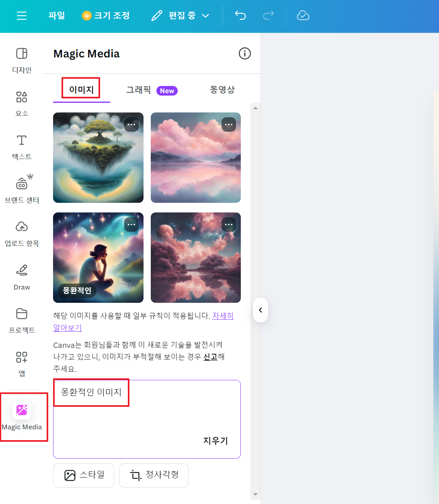Follow the 자세히 알아보기 link
Screen dimensions: 439x504
pos(223,316)
